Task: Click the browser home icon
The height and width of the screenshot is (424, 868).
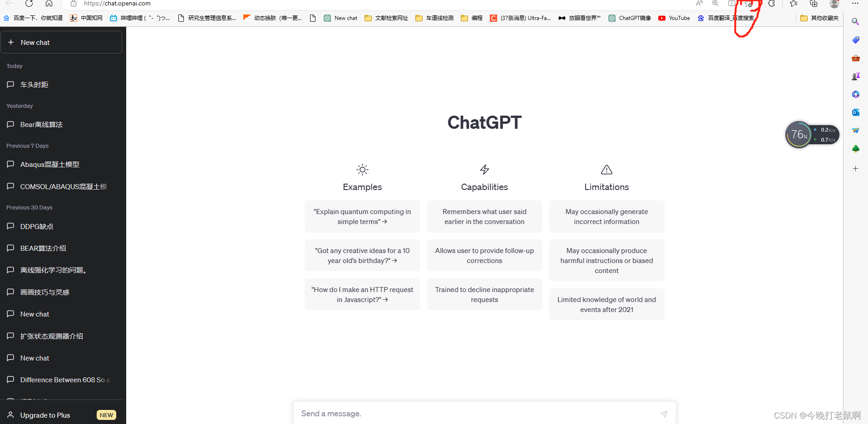Action: (49, 3)
